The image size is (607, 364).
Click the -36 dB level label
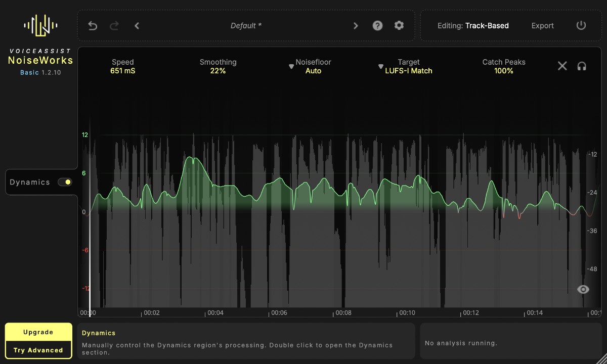click(x=592, y=231)
